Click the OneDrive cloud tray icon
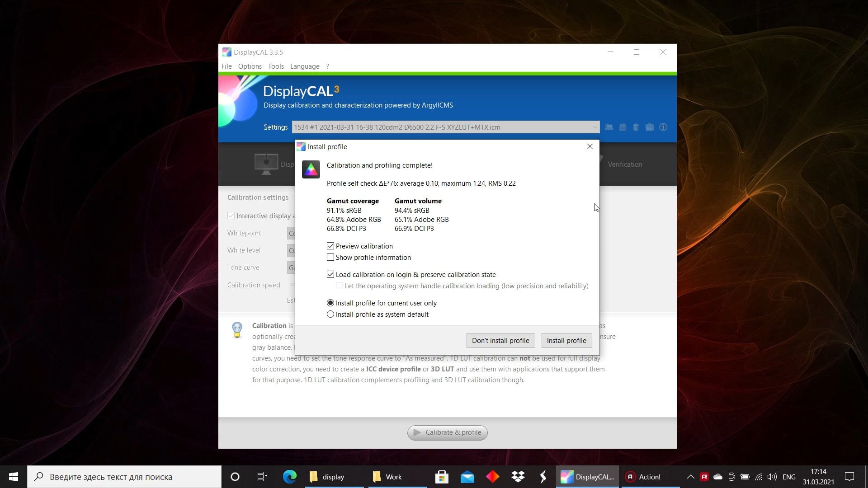 tap(718, 477)
